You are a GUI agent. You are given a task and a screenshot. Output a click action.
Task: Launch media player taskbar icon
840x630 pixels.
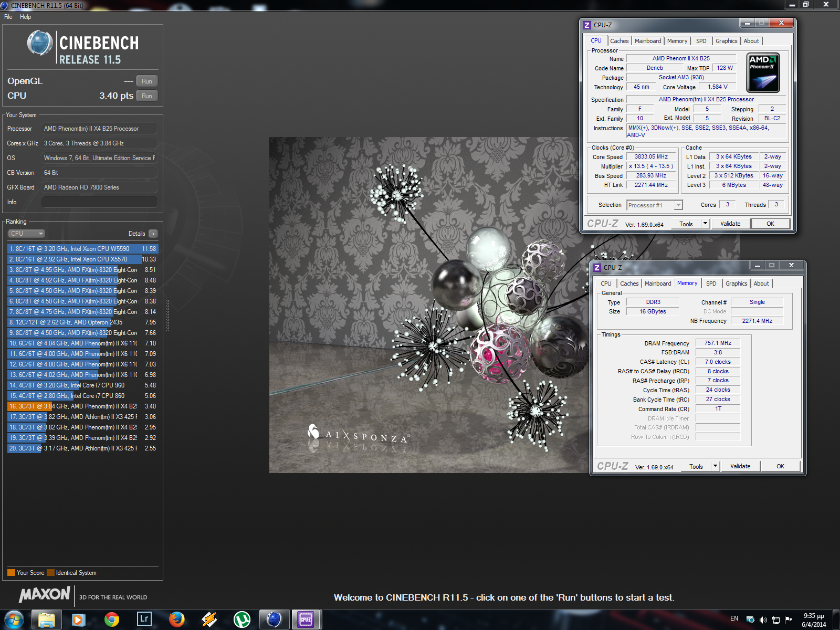point(78,619)
